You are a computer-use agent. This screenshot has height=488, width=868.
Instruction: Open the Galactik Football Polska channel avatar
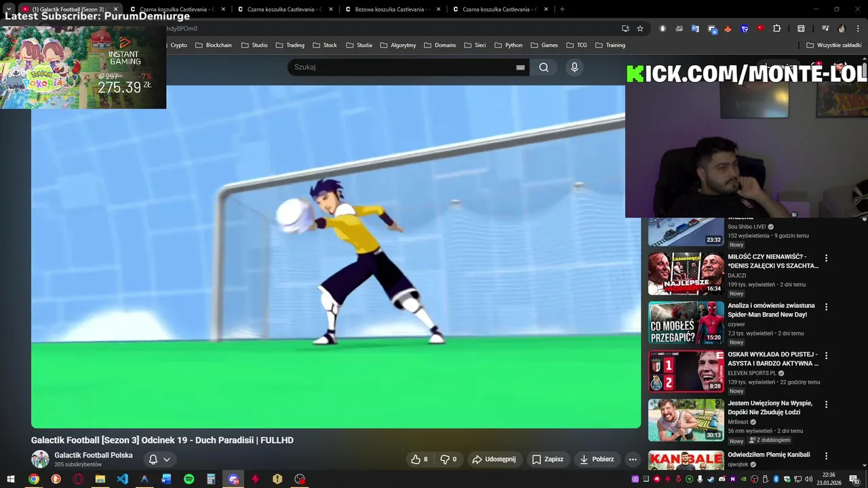coord(40,459)
